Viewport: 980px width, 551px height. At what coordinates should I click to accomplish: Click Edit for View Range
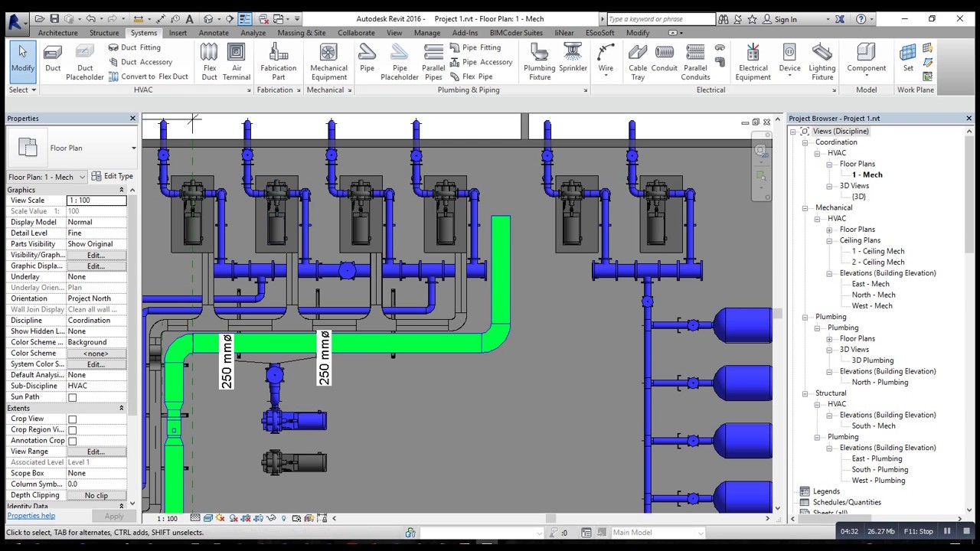(96, 452)
